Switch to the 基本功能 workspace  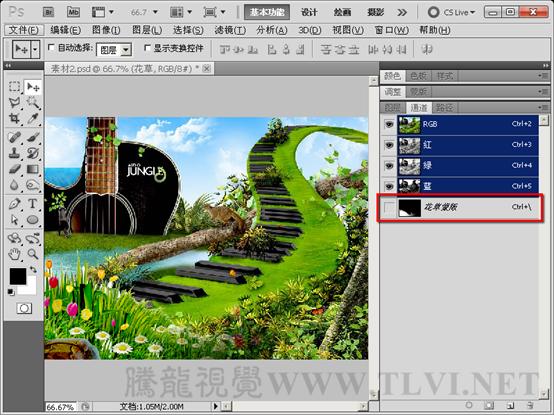tap(267, 12)
